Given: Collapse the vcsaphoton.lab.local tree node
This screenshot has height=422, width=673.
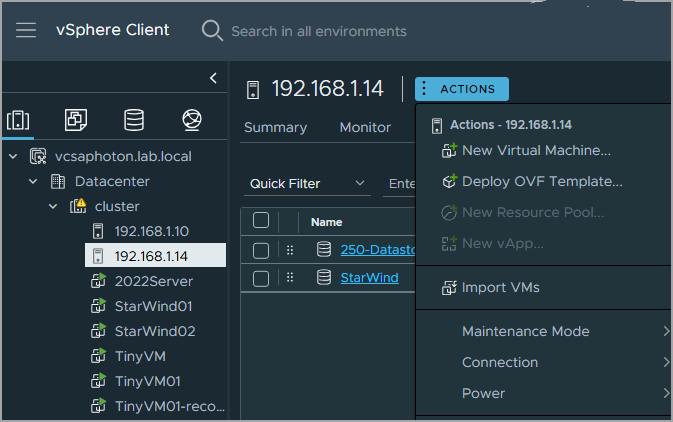Looking at the screenshot, I should 13,156.
